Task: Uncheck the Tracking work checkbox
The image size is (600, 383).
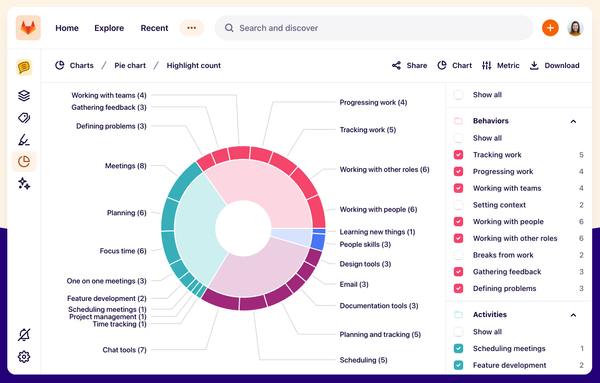Action: click(x=458, y=155)
